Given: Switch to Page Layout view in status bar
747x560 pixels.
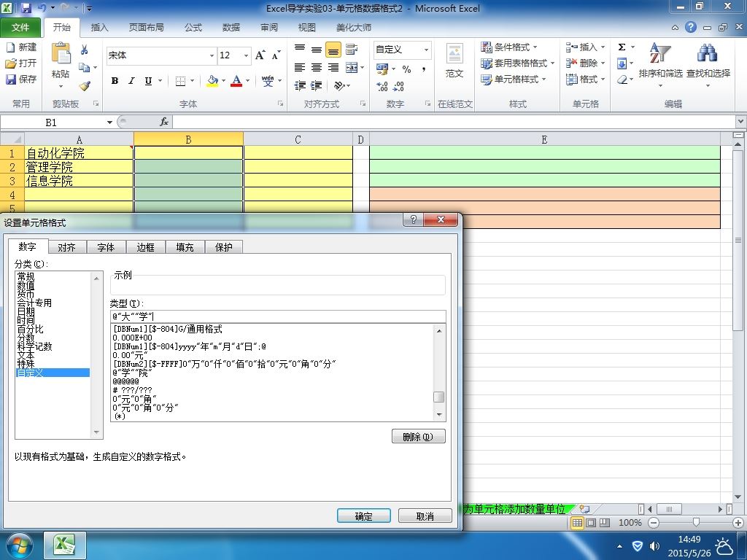Looking at the screenshot, I should 591,523.
